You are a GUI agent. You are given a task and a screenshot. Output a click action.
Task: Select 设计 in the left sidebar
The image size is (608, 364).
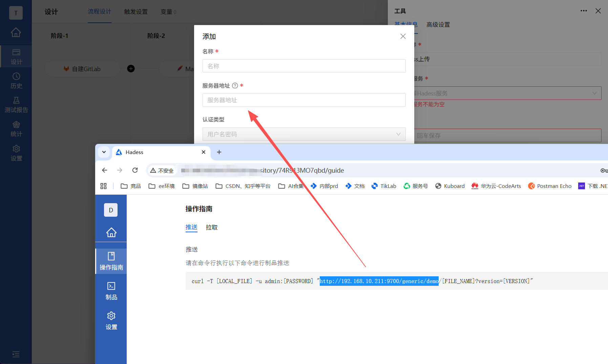tap(16, 57)
